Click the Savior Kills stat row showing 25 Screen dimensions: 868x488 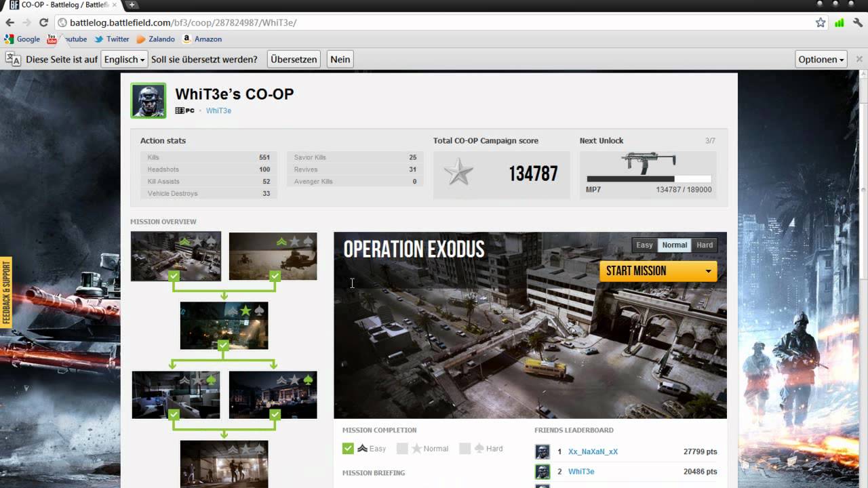point(355,157)
